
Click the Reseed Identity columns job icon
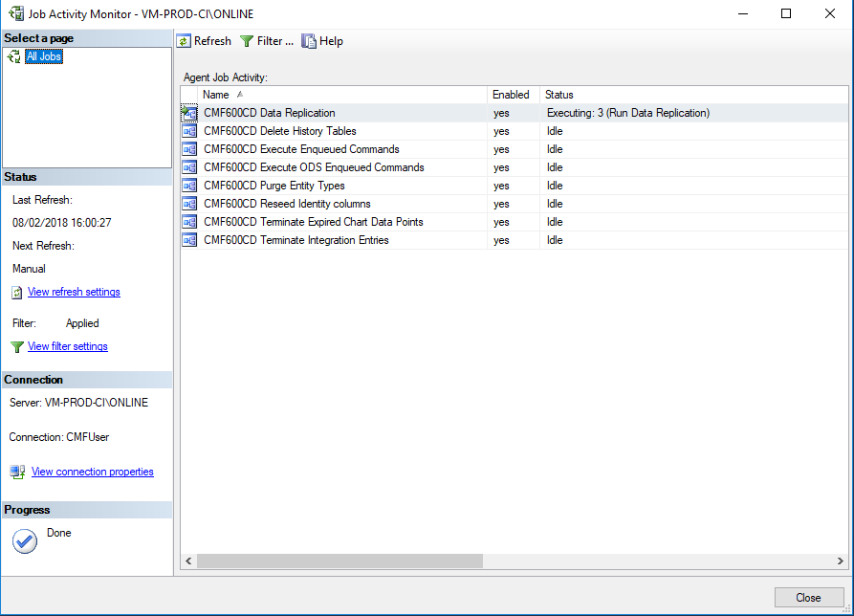(189, 204)
